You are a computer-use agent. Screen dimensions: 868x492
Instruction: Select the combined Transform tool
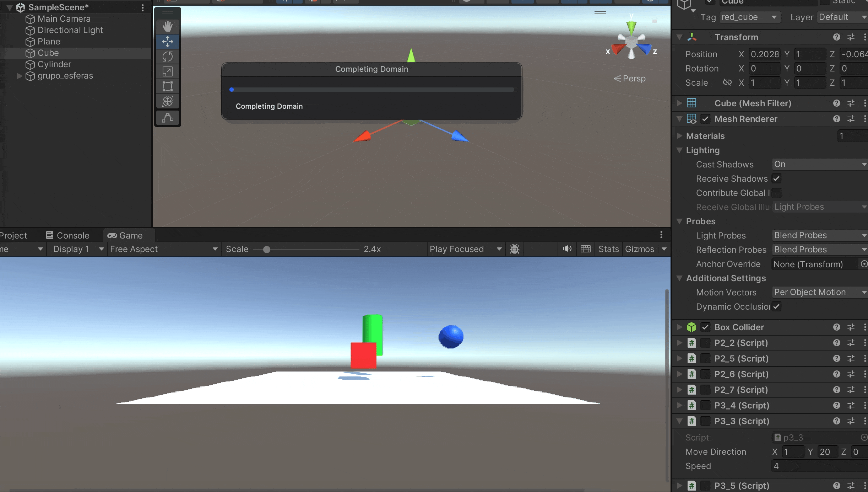click(x=167, y=102)
